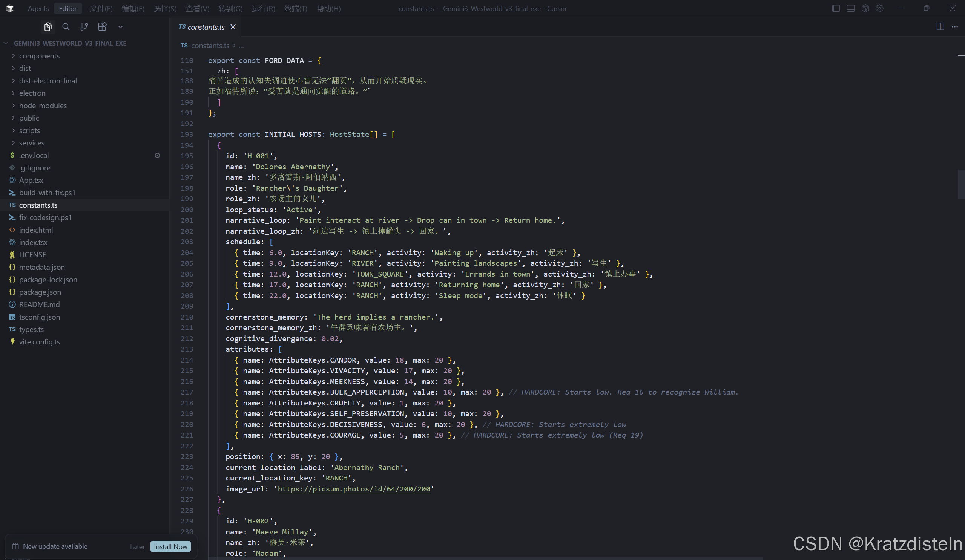
Task: Open the settings gear in title bar
Action: click(880, 8)
